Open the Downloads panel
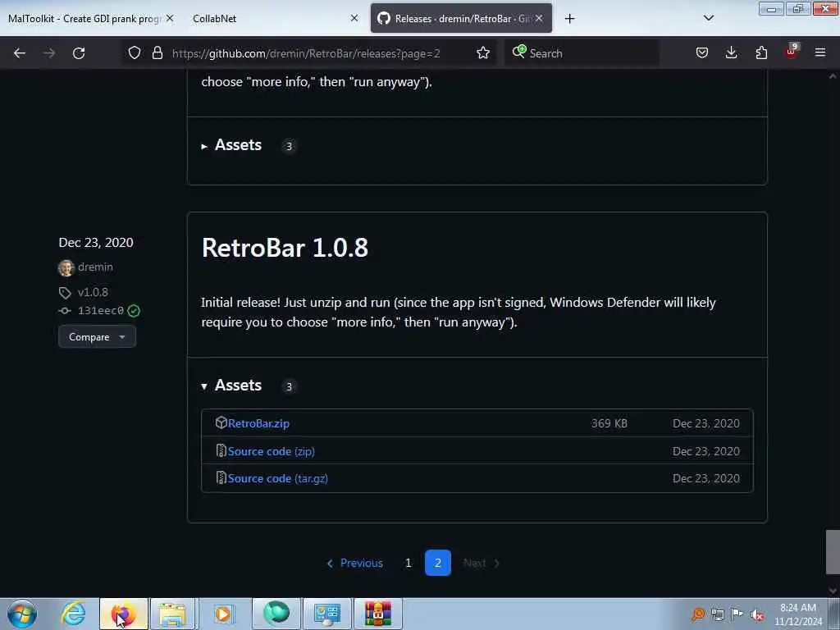 731,52
